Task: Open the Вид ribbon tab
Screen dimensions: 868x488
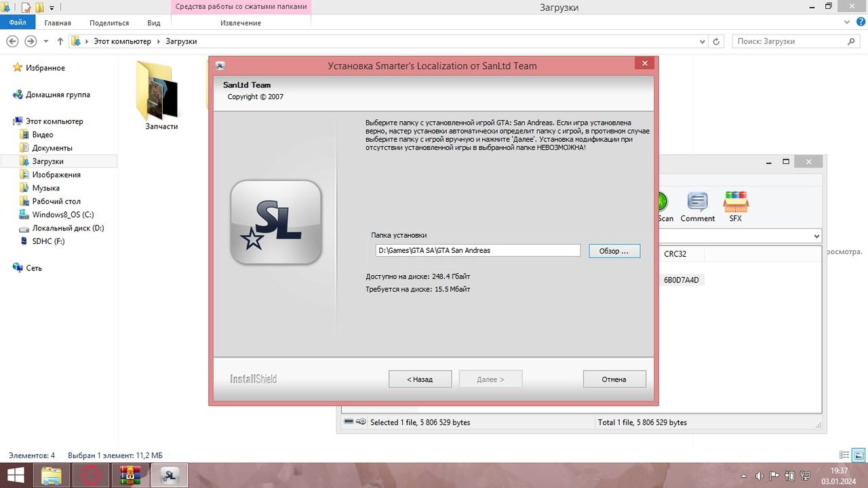Action: click(x=154, y=22)
